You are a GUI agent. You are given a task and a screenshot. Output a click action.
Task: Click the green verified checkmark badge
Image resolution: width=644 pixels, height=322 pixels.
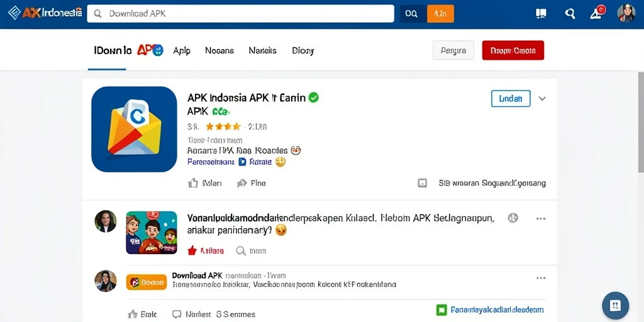tap(313, 97)
